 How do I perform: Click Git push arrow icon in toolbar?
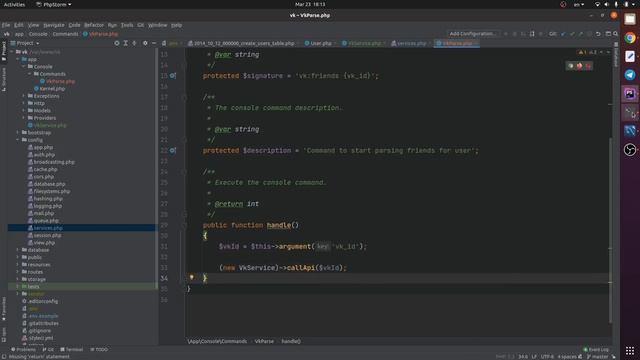click(580, 34)
